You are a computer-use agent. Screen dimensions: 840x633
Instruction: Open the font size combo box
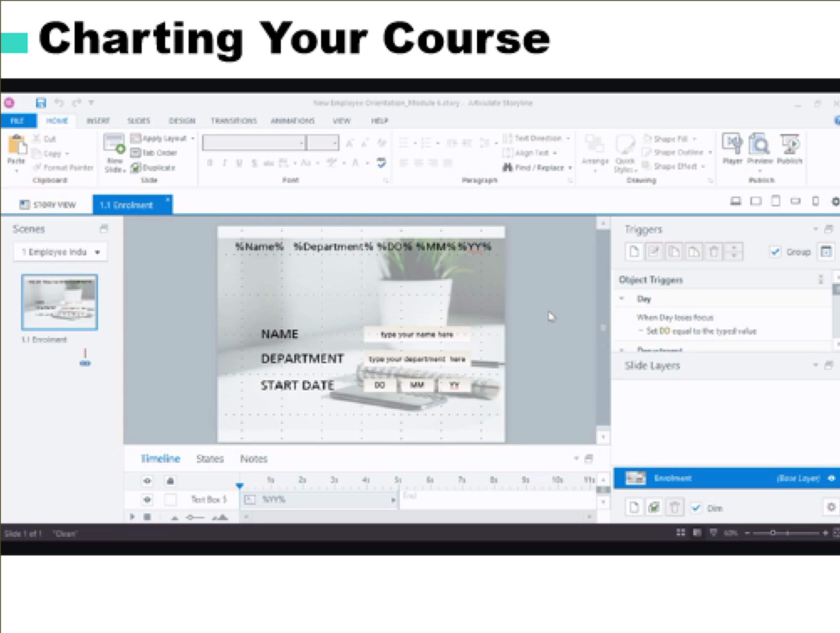323,143
